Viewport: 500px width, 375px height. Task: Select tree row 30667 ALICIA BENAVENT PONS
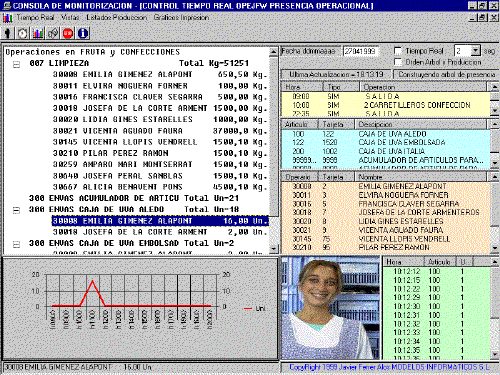(160, 187)
